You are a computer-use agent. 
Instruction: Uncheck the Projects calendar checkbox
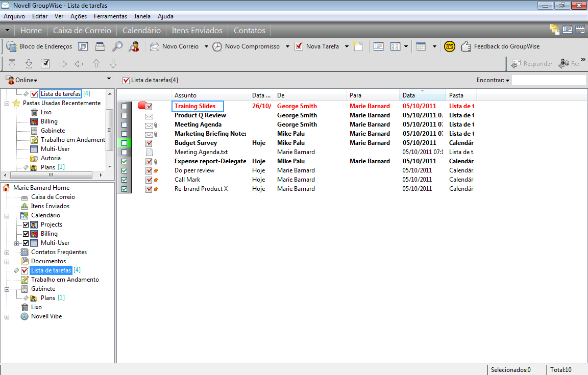(26, 224)
